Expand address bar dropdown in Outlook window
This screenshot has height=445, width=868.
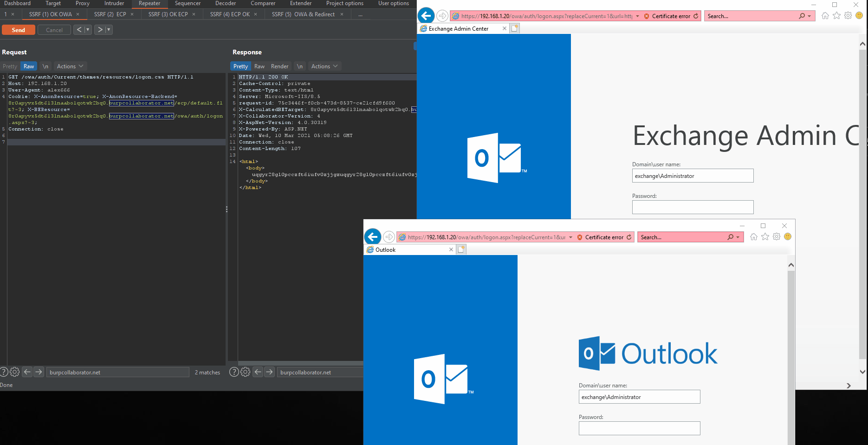click(x=570, y=237)
